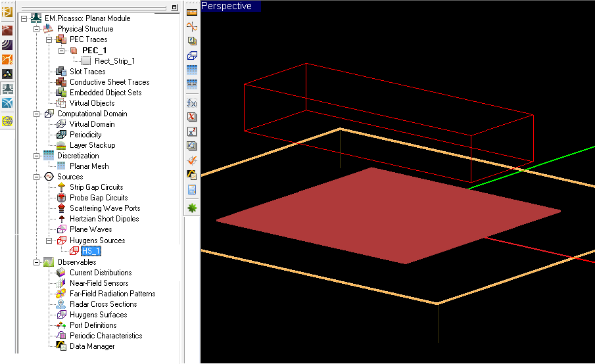Open Far-Field Radiation Patterns item

[x=112, y=294]
